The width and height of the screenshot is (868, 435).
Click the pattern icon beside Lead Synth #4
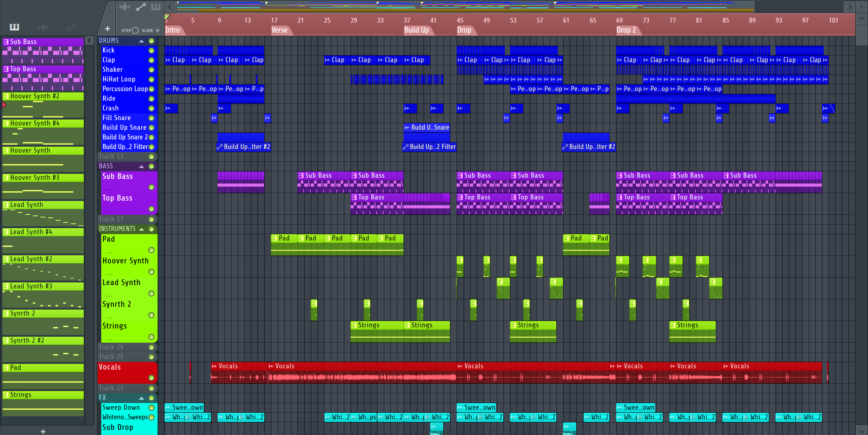tap(6, 232)
